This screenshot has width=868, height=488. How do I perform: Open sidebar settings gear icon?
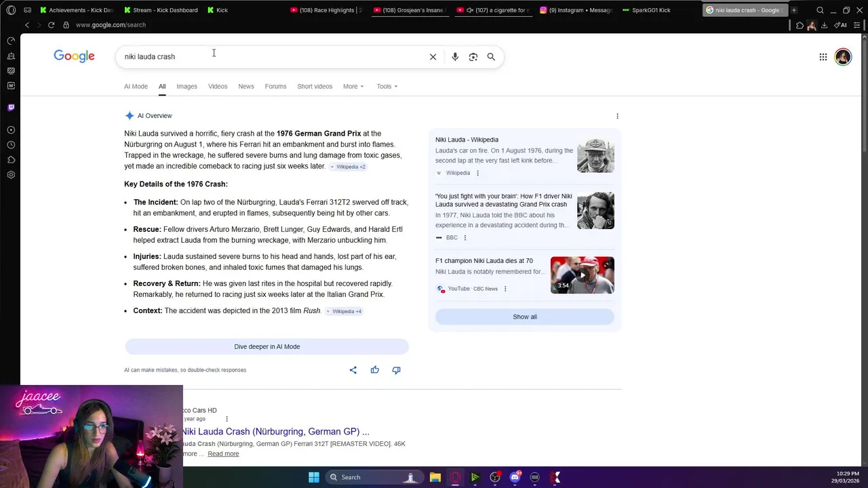(11, 175)
